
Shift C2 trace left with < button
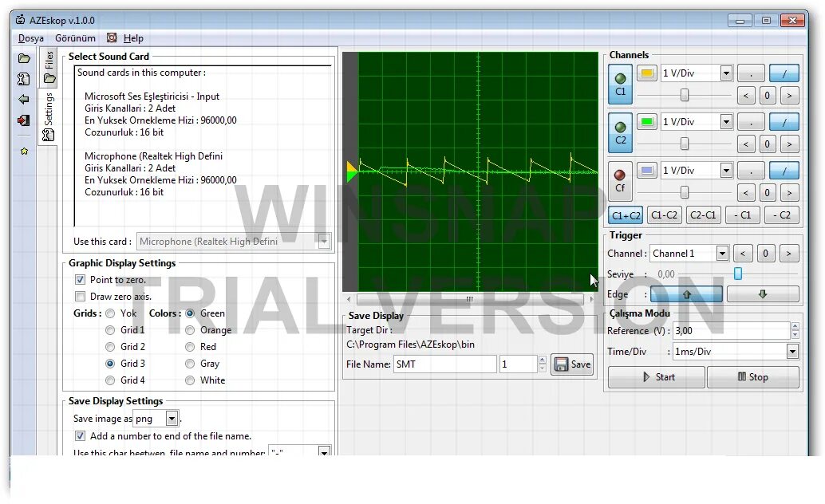745,144
